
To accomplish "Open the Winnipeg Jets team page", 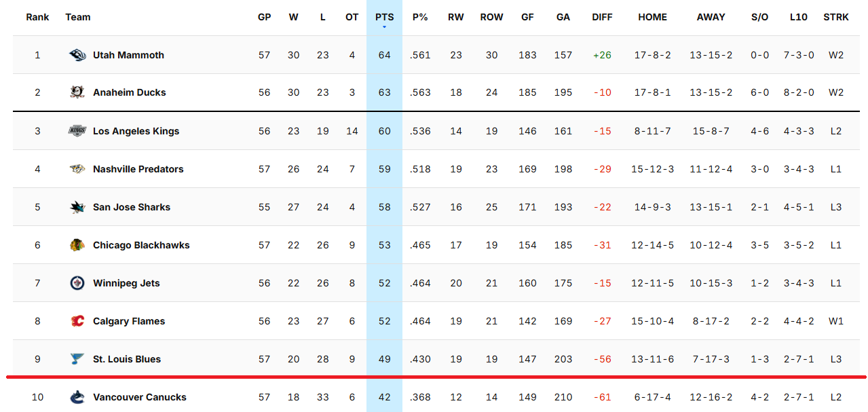I will (126, 283).
